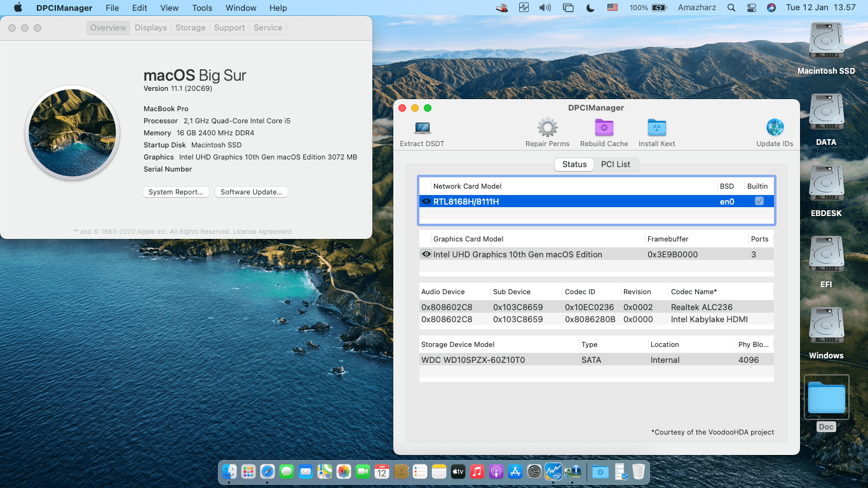Open Music app in the dock
This screenshot has width=868, height=488.
coord(477,471)
